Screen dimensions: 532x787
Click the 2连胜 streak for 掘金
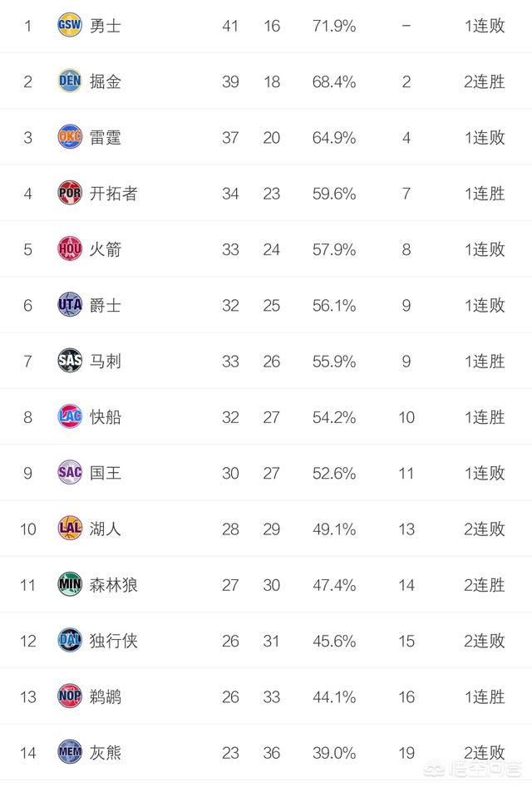(x=485, y=81)
